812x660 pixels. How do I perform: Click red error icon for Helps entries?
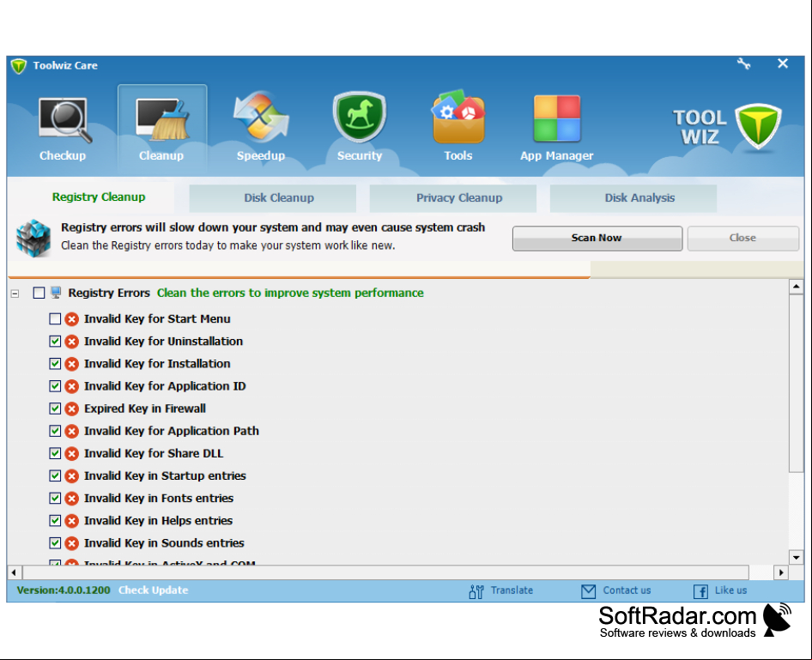point(72,521)
